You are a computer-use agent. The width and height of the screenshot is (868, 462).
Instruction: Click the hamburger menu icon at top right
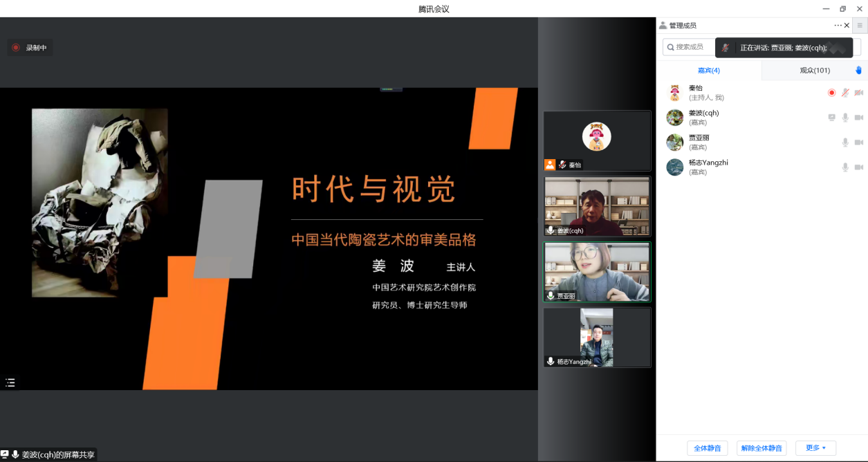tap(860, 26)
